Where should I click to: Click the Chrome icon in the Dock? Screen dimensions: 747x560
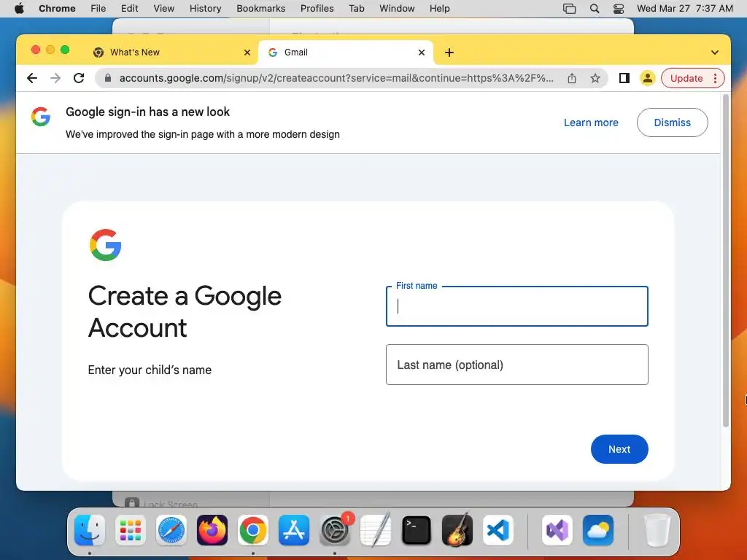(x=253, y=530)
